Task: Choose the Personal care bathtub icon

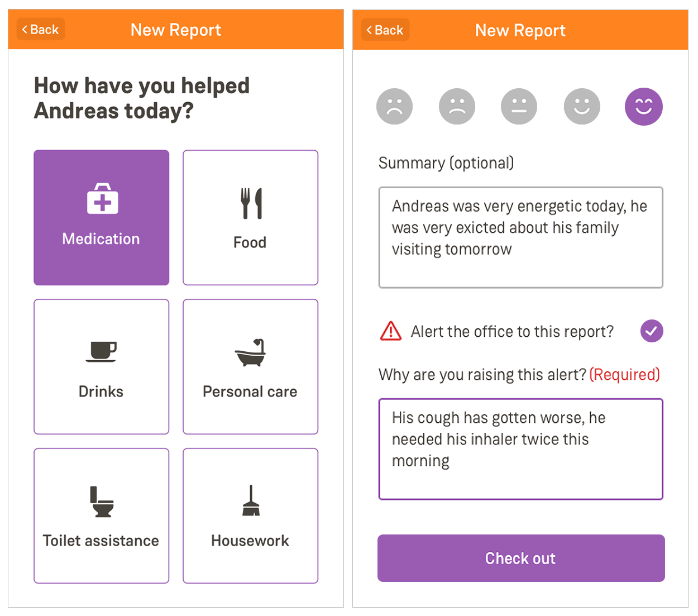Action: pyautogui.click(x=250, y=352)
